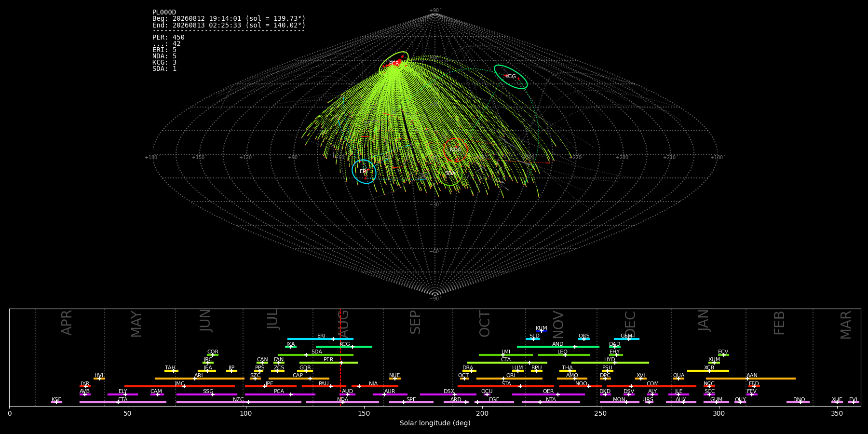Select the LYR shower marker

point(85,386)
